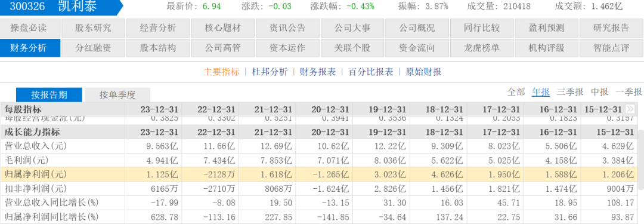Viewport: 644px width, 224px height.
Task: Open the 资讯公告 tab
Action: tap(287, 29)
